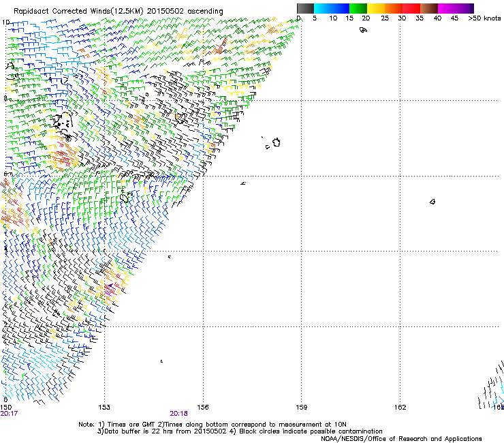
Task: Click the "20:17" purple timestamp
Action: click(9, 414)
